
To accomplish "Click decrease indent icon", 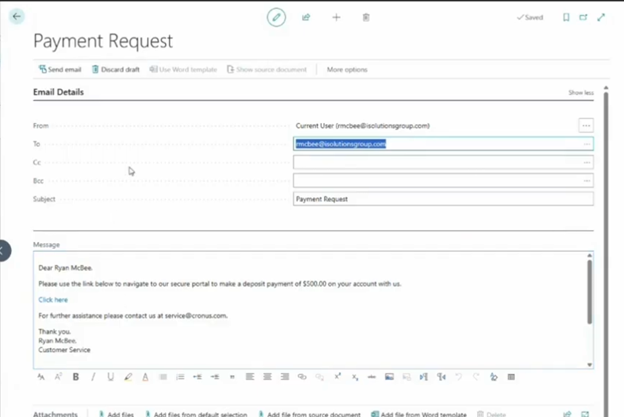I will tap(197, 377).
